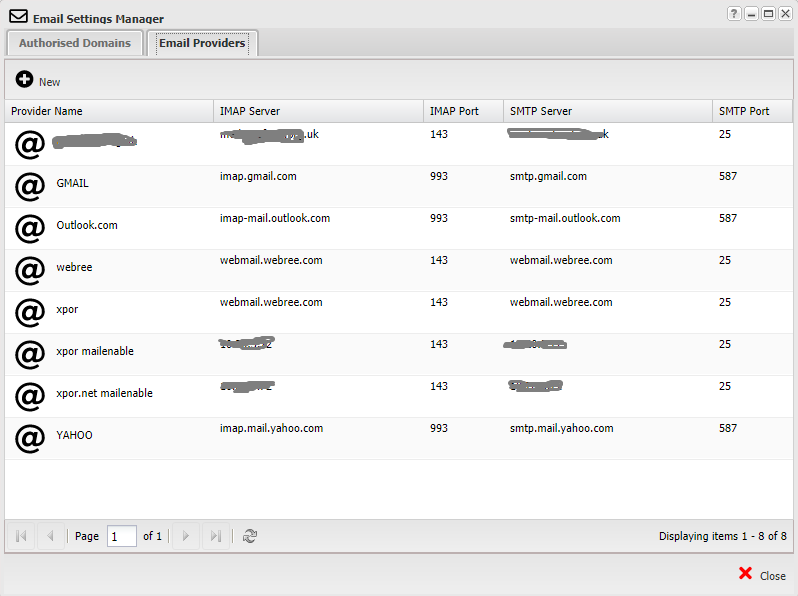
Task: Click the Email Settings Manager envelope icon
Action: pyautogui.click(x=19, y=16)
